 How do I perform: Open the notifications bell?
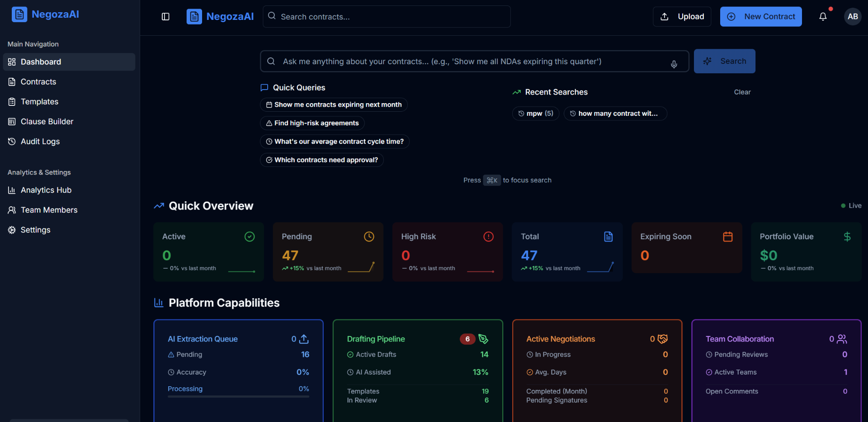823,17
